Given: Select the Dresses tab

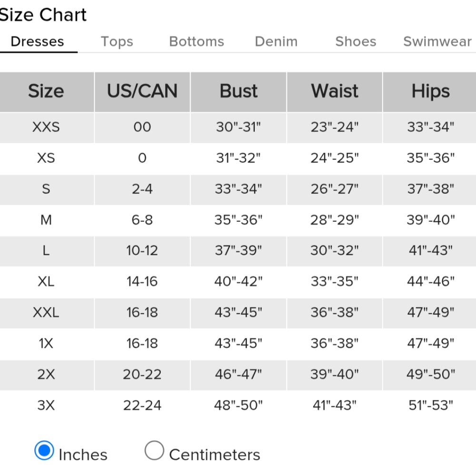Looking at the screenshot, I should pyautogui.click(x=37, y=41).
